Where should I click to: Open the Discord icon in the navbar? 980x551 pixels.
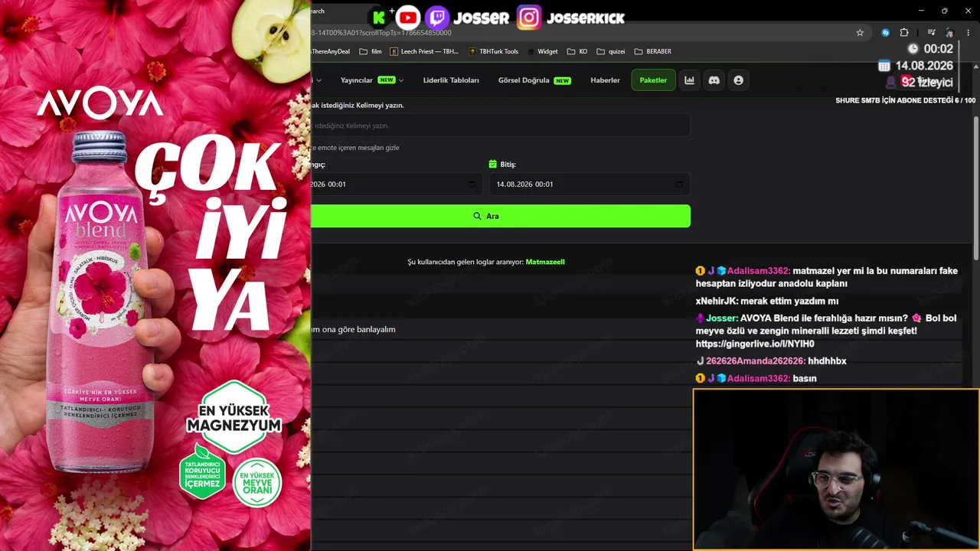click(x=714, y=80)
